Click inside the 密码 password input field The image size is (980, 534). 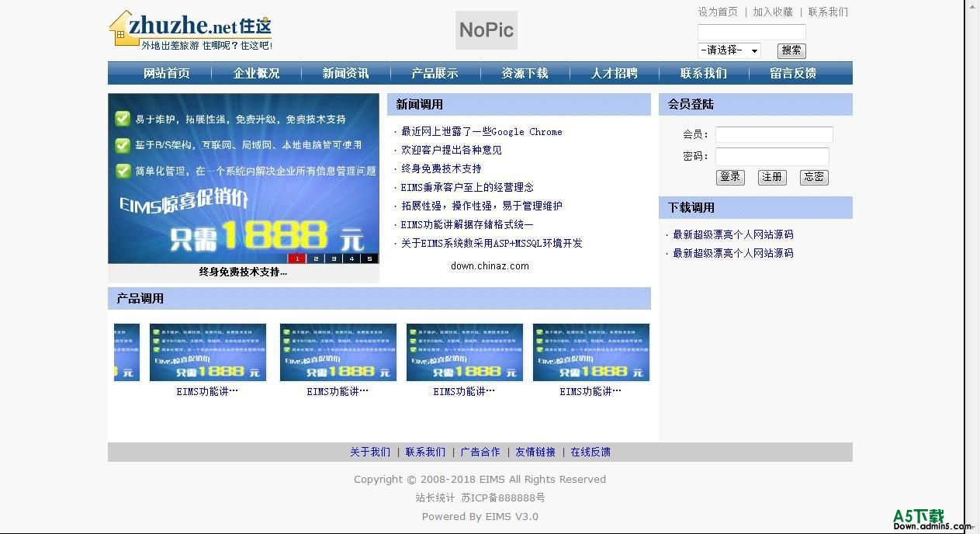coord(773,155)
